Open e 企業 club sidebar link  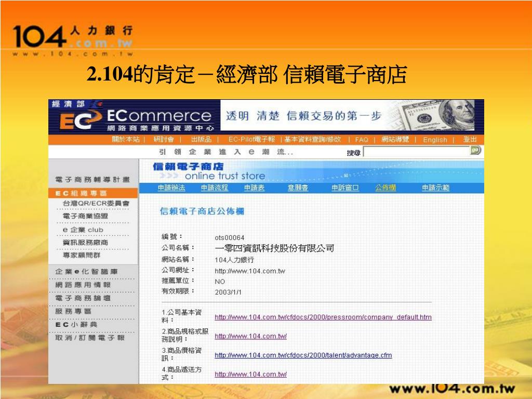click(83, 230)
